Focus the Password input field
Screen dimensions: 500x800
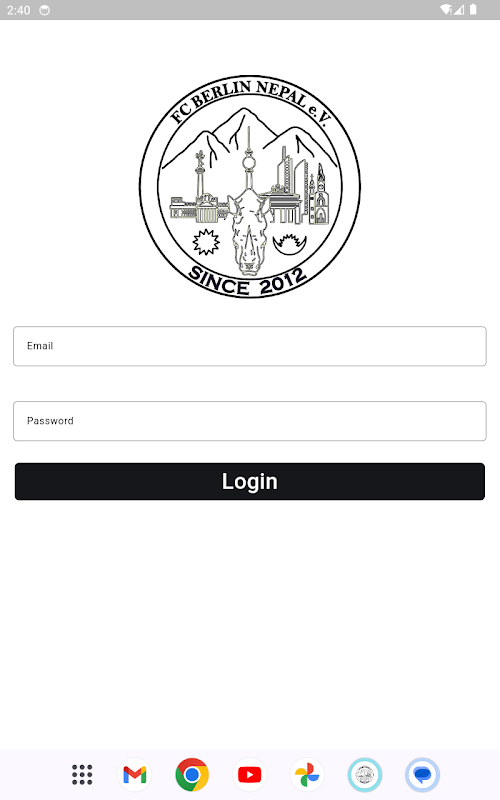(x=249, y=421)
